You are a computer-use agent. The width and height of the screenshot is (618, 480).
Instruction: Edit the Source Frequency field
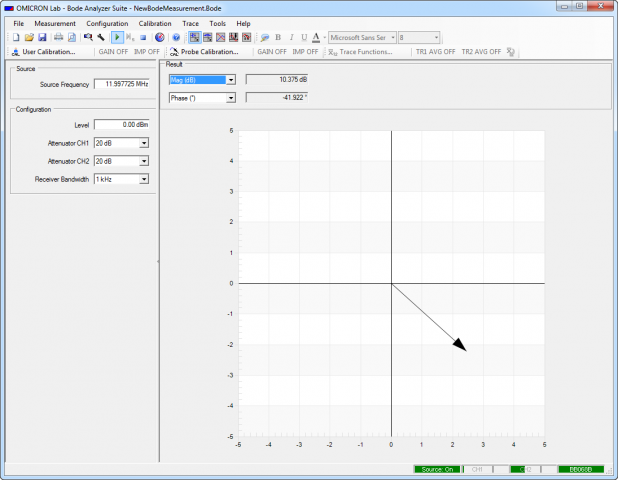coord(122,84)
